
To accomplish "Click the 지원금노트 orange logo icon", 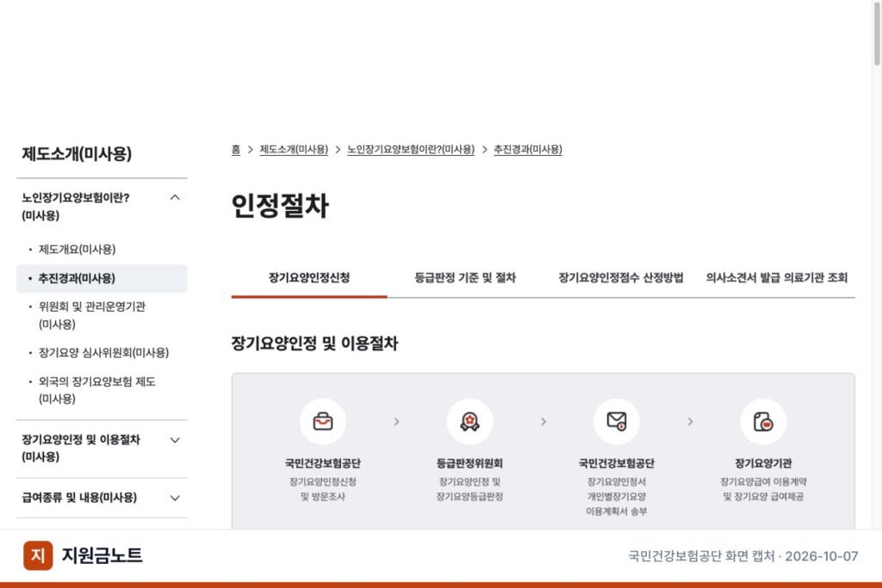I will click(38, 555).
